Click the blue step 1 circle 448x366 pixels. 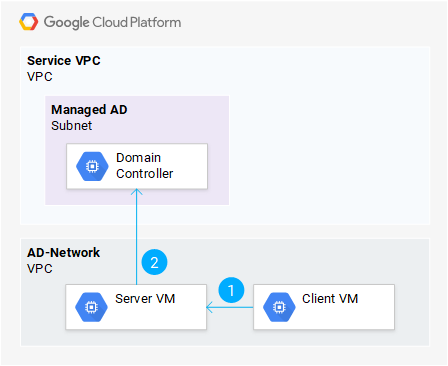point(231,290)
